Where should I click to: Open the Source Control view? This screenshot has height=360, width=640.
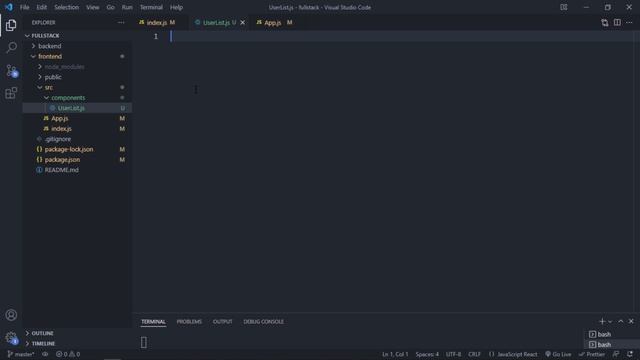pos(11,71)
